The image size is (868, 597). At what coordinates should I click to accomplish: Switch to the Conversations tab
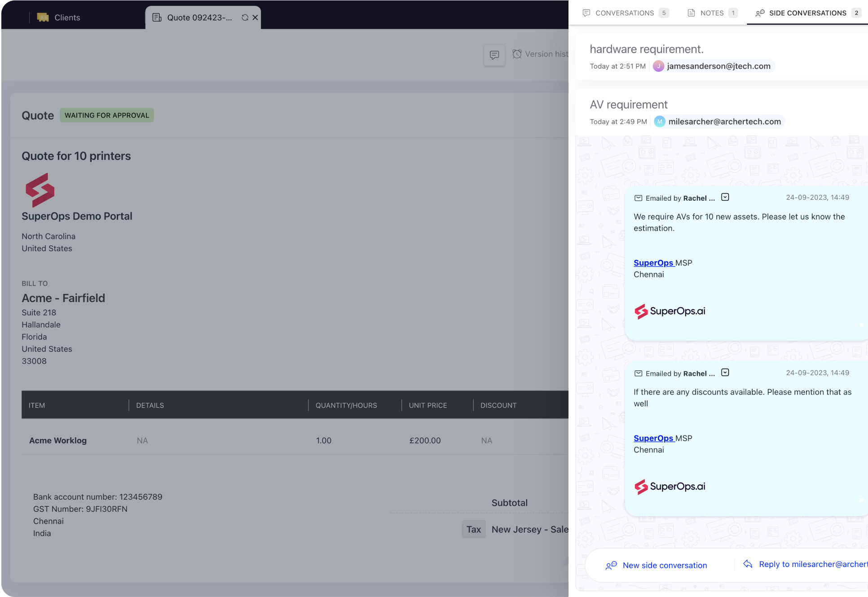click(625, 13)
